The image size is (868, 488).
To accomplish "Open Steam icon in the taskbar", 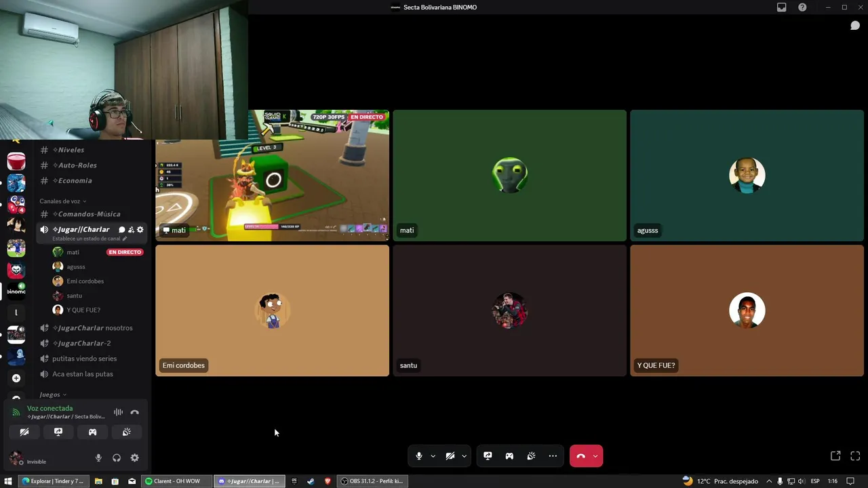I will (x=311, y=481).
